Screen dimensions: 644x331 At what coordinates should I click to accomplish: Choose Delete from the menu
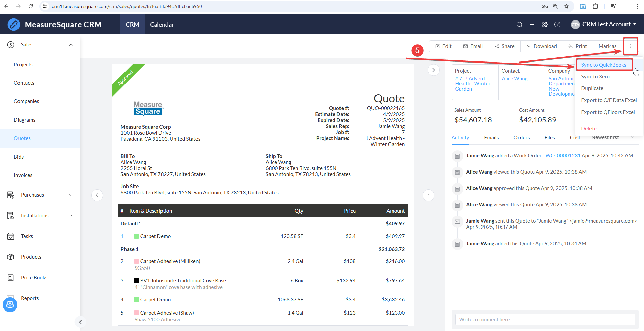[588, 129]
